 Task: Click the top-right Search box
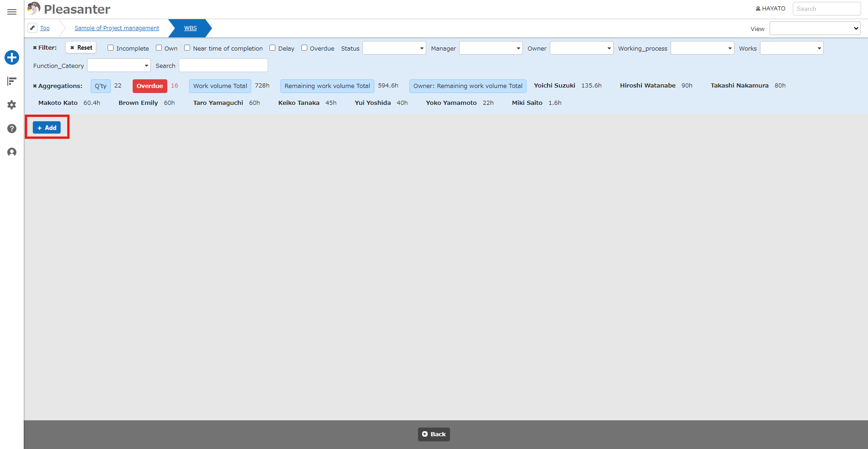click(827, 9)
